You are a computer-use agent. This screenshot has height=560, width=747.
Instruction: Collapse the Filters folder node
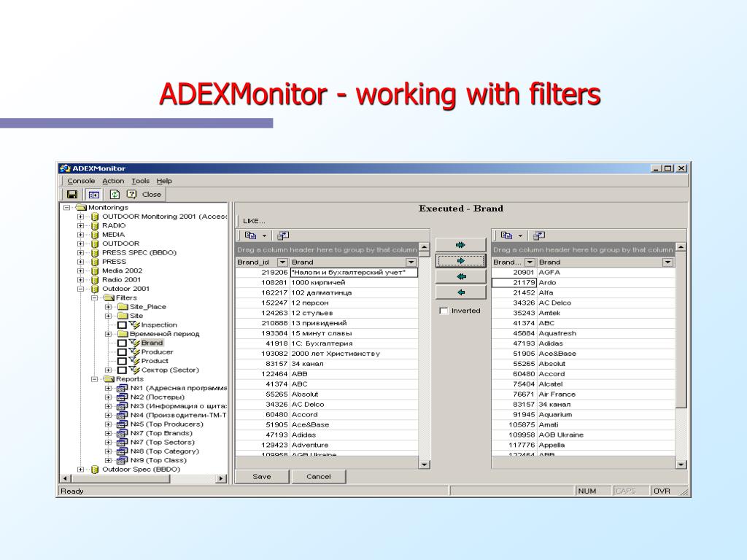(x=94, y=297)
